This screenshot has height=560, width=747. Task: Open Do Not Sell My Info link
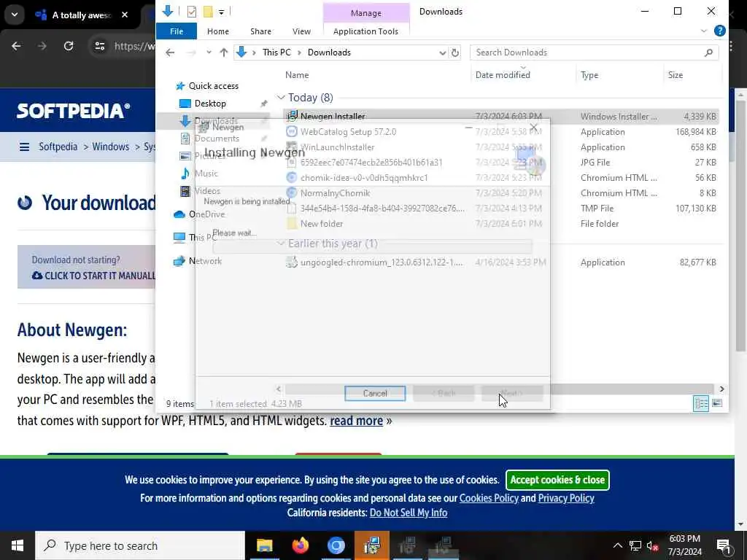pos(409,513)
